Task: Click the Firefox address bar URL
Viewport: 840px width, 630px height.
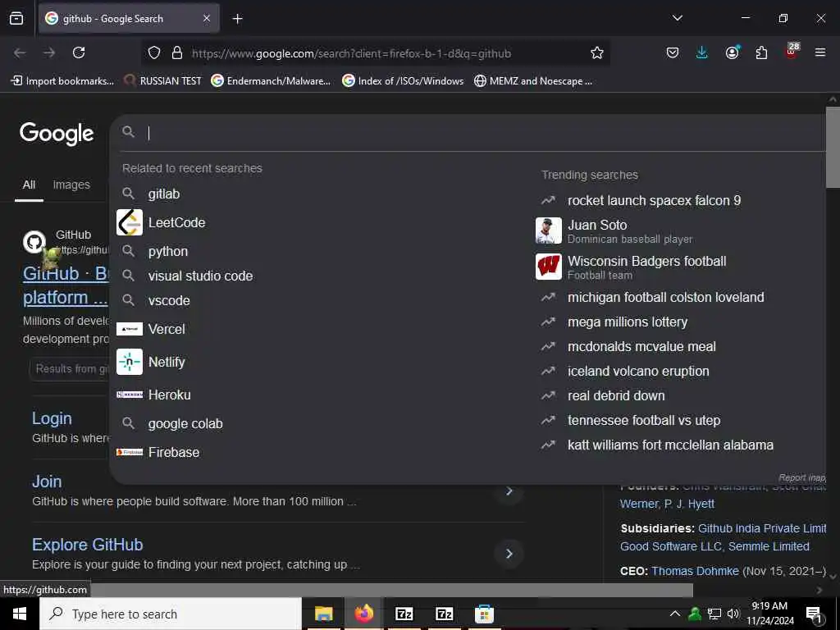Action: [x=351, y=53]
